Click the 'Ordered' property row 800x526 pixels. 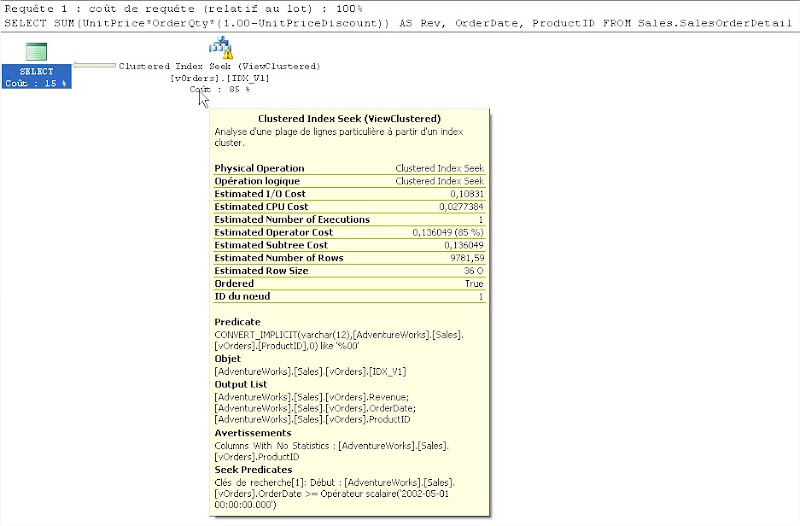(x=349, y=284)
